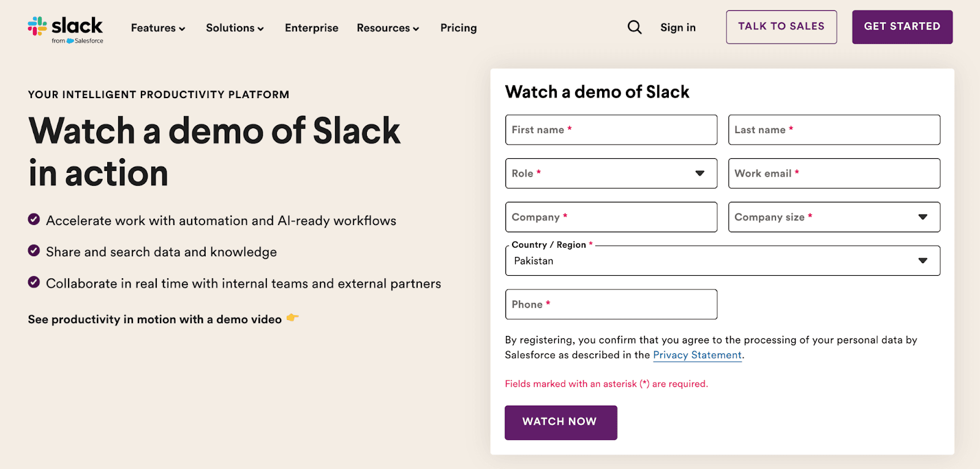The image size is (980, 469).
Task: Open the Privacy Statement link
Action: [698, 355]
